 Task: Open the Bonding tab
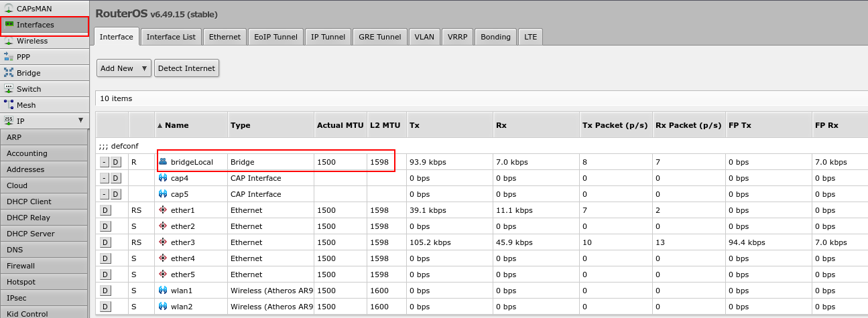[495, 37]
